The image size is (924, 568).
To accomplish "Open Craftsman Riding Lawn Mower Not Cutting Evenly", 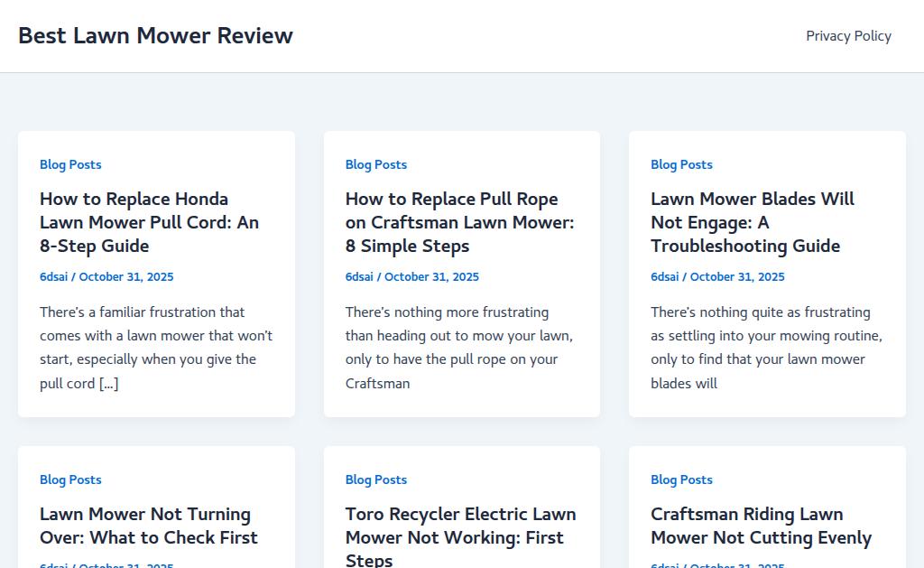I will click(x=761, y=526).
